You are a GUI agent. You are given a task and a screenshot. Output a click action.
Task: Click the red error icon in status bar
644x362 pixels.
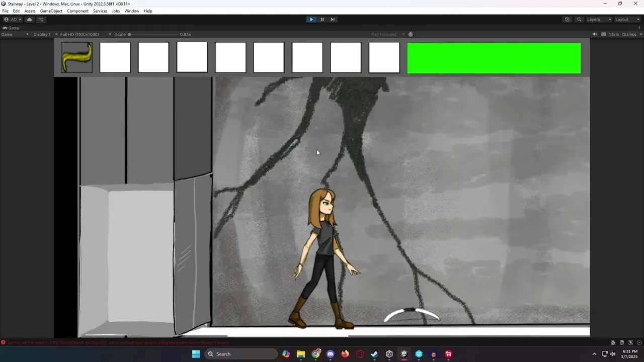pos(3,342)
